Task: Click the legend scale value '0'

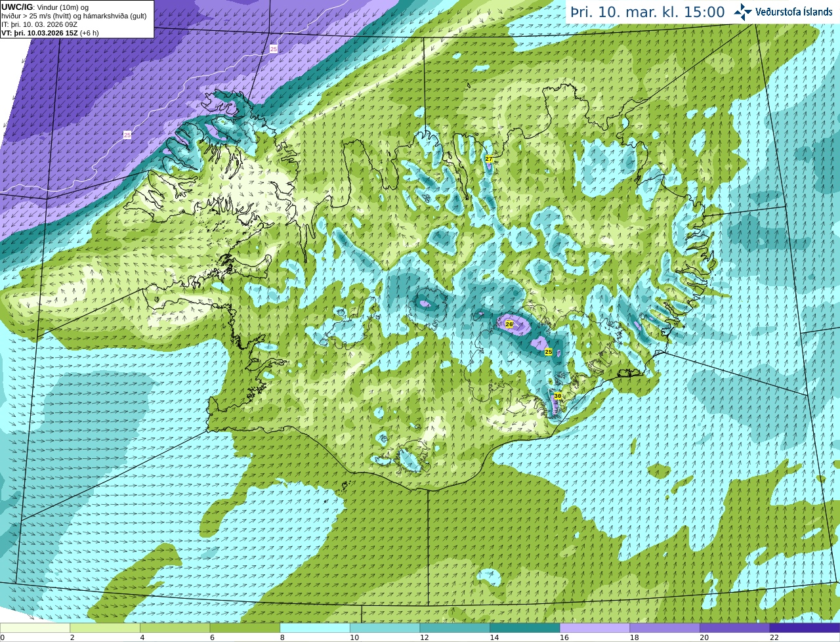Action: click(x=3, y=637)
